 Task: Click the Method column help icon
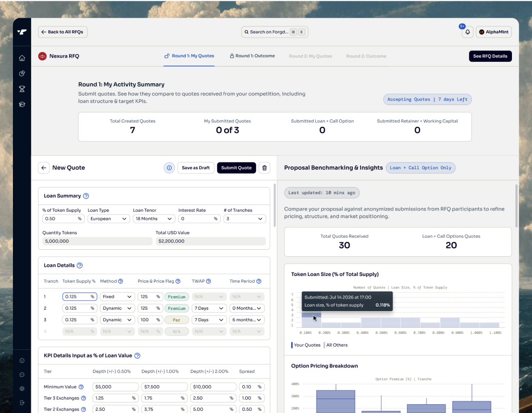pos(120,281)
